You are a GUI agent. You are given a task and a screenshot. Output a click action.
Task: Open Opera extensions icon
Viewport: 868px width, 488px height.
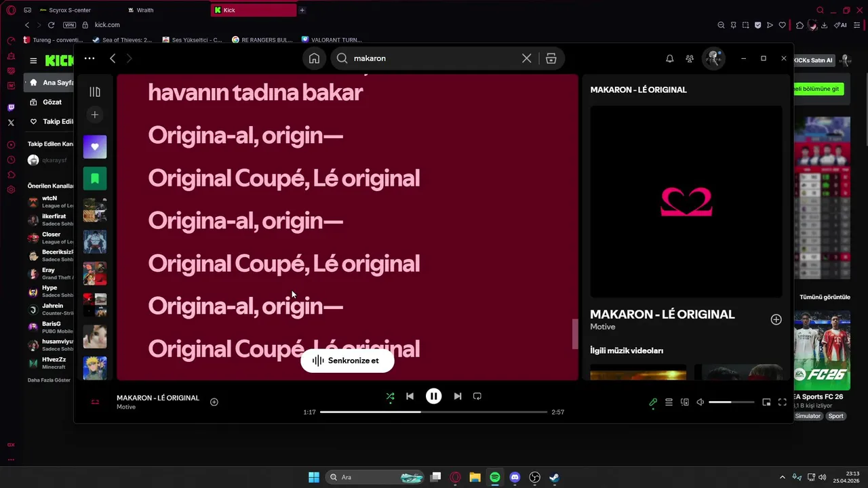[800, 25]
